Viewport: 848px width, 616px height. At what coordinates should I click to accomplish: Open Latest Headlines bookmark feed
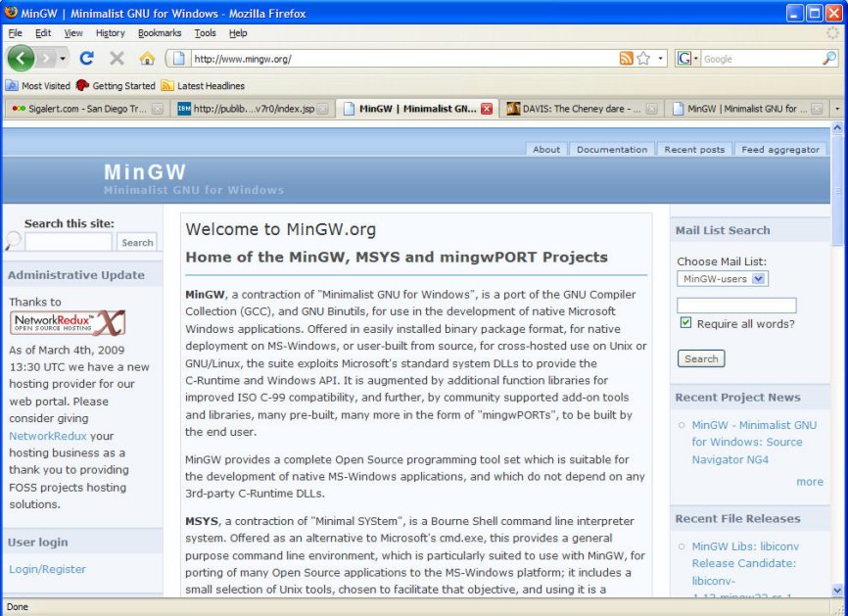click(203, 86)
